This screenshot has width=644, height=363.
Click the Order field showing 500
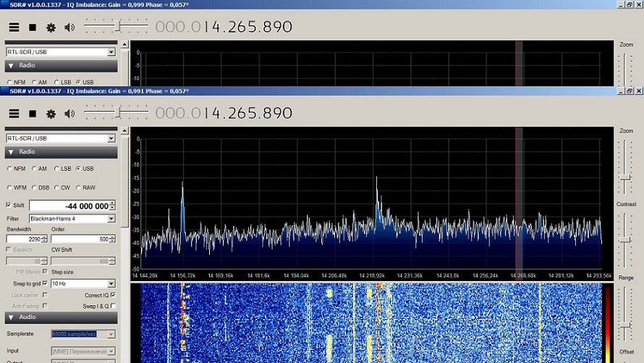(x=80, y=239)
